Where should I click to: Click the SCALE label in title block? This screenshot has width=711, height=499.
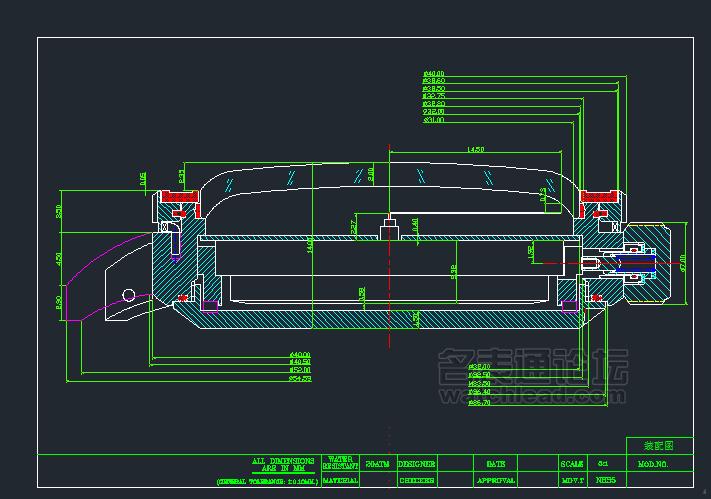point(572,464)
